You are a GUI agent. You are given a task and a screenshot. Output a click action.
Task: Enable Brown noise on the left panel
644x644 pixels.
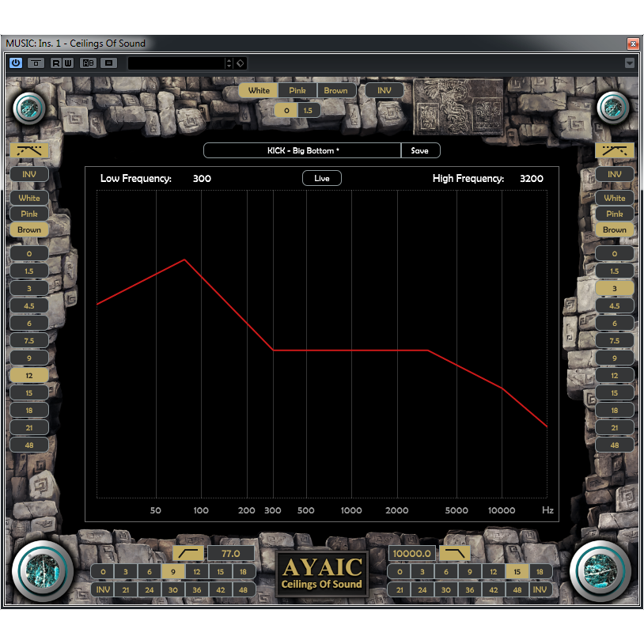click(x=29, y=229)
